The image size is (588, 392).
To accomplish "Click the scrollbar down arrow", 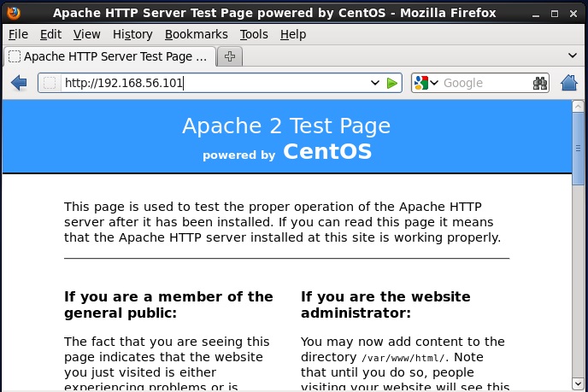I will 578,383.
